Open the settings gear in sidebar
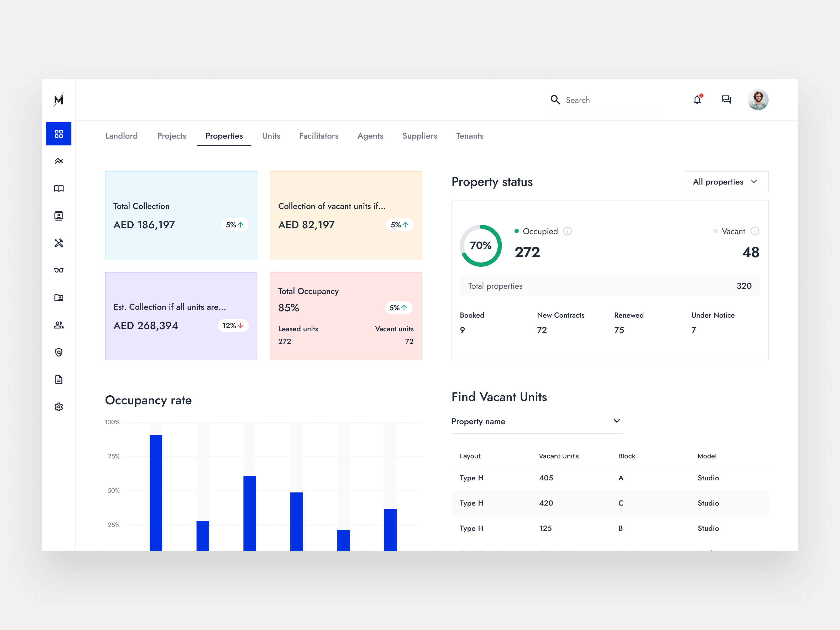This screenshot has width=840, height=630. 59,407
